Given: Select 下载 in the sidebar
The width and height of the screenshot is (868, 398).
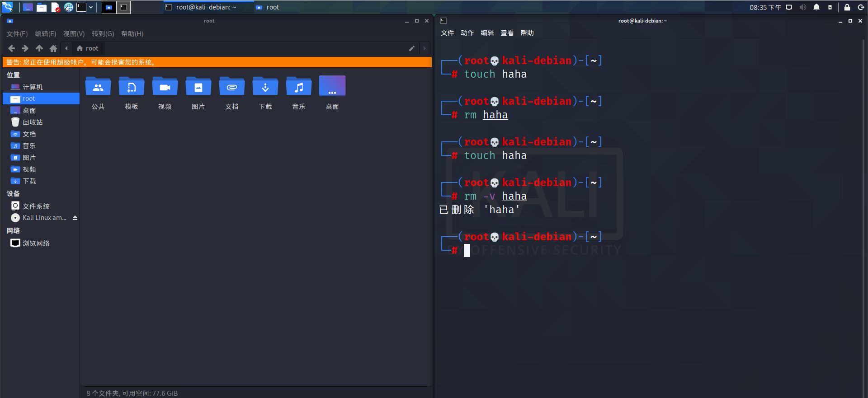Looking at the screenshot, I should point(41,181).
